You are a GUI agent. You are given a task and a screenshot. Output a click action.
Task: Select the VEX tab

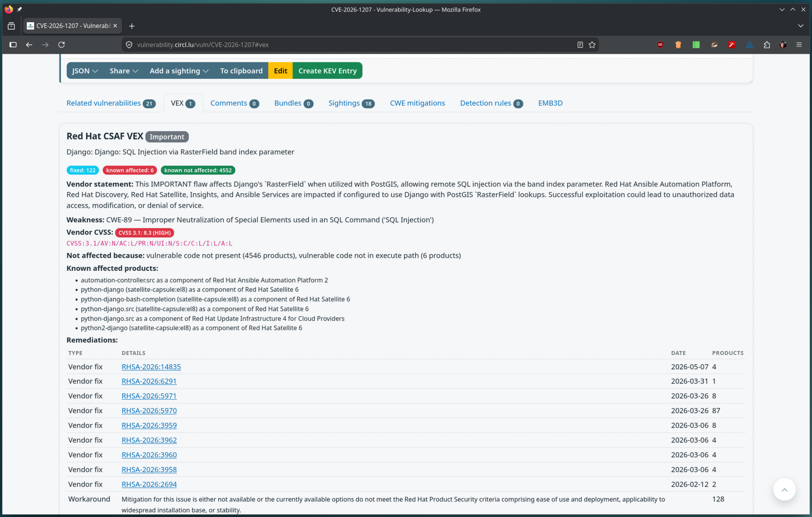point(183,103)
